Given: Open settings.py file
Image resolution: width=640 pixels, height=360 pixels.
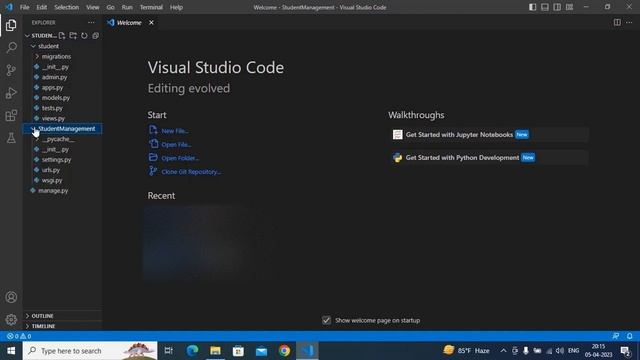Looking at the screenshot, I should tap(56, 160).
